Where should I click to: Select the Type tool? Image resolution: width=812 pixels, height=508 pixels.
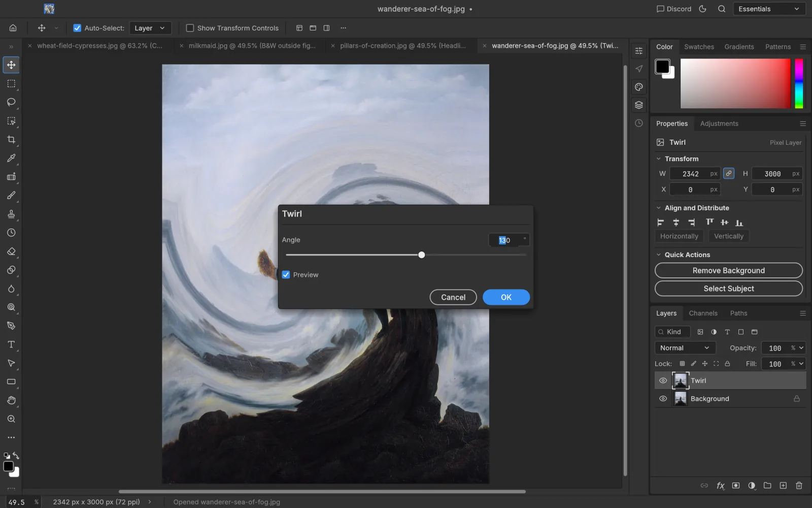11,344
